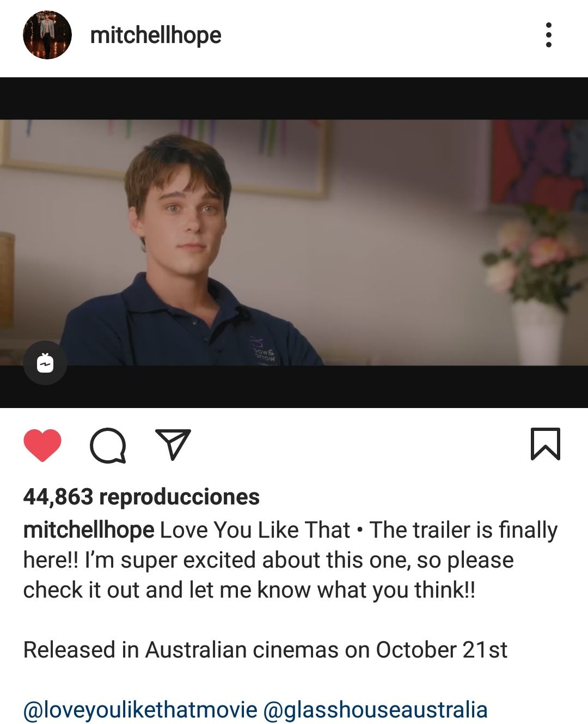Viewport: 588px width, 724px height.
Task: Tap the mitchellhope profile picture
Action: [x=47, y=35]
